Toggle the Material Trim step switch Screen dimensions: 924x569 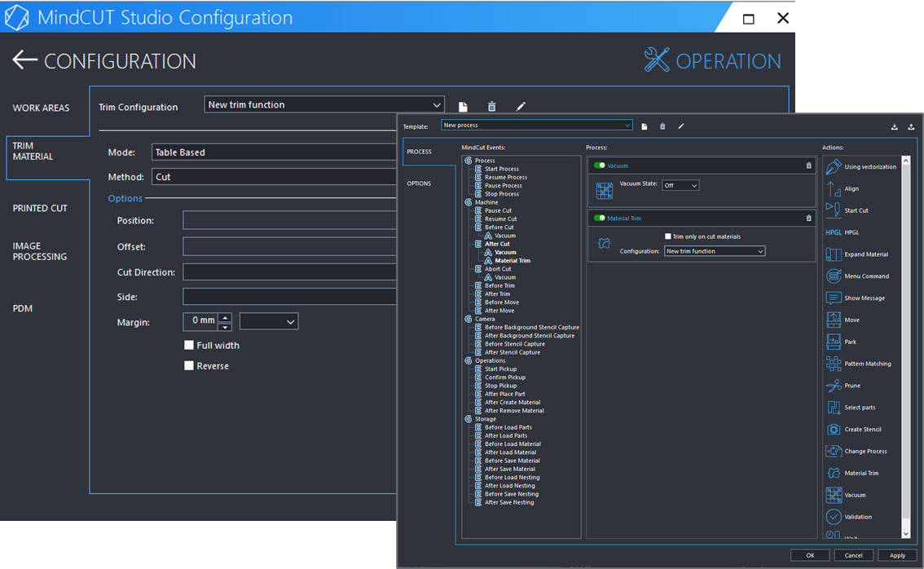coord(600,218)
